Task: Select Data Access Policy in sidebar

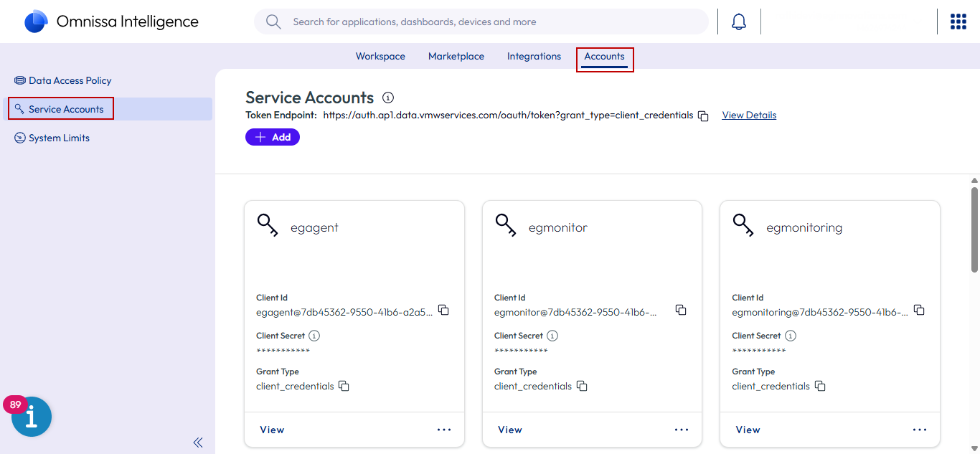Action: pos(70,81)
